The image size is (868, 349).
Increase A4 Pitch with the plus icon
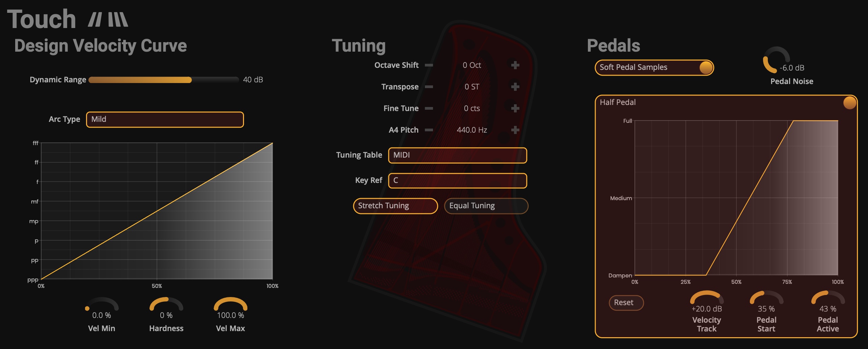point(515,130)
